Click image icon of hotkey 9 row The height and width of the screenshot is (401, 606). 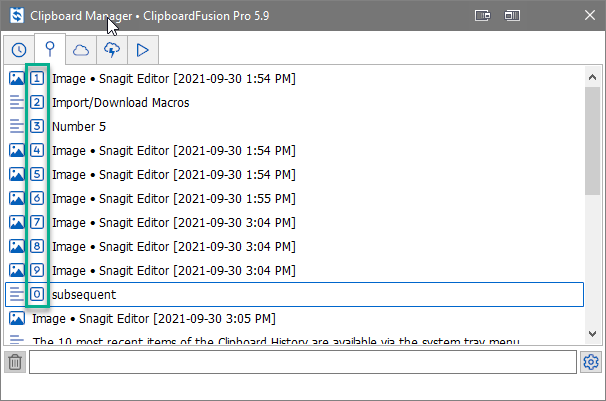pos(17,270)
